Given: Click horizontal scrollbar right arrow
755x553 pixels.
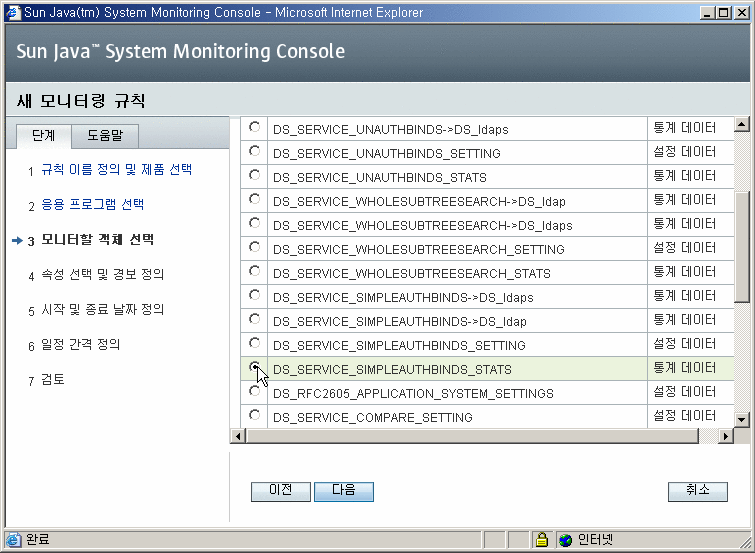Looking at the screenshot, I should [x=726, y=436].
